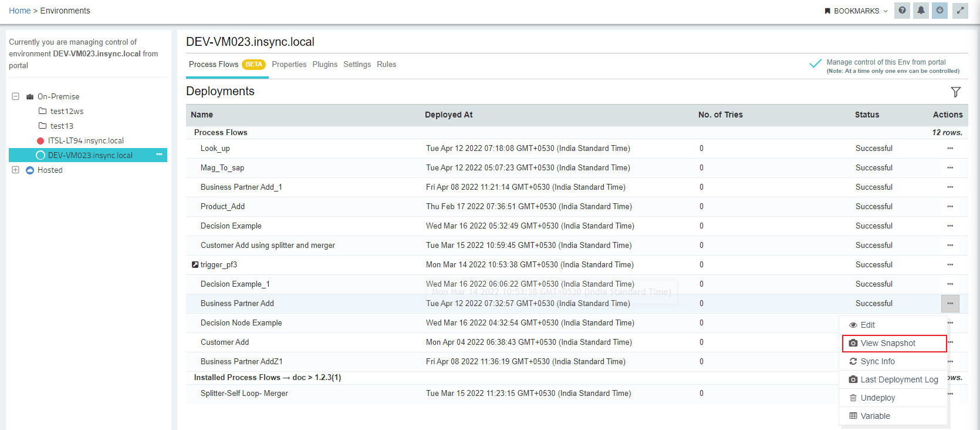980x430 pixels.
Task: Open the help question mark icon
Action: point(902,11)
